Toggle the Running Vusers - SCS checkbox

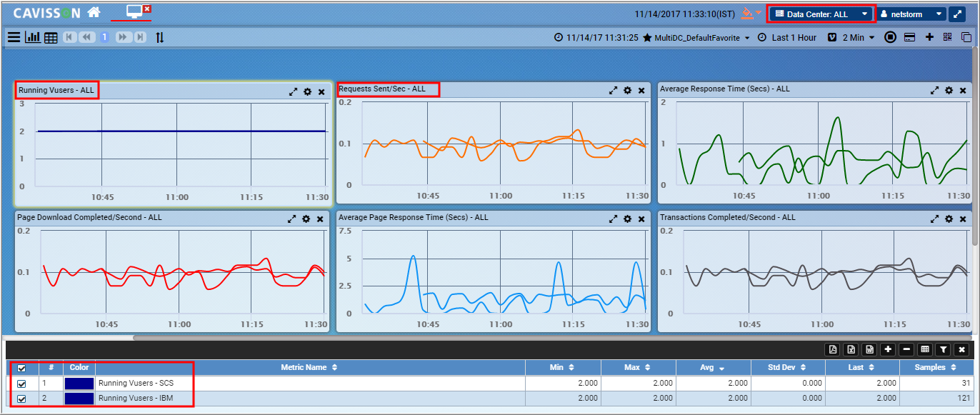click(21, 384)
